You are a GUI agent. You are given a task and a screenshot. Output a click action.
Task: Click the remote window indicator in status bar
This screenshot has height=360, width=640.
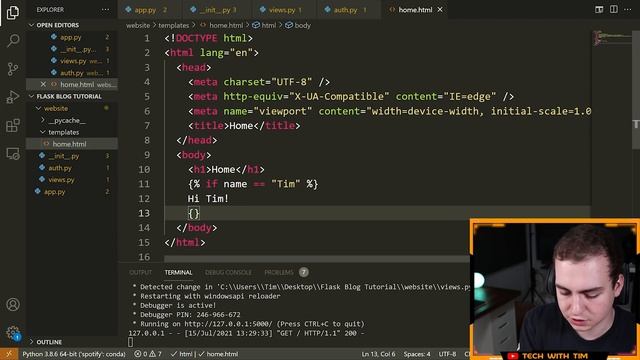[x=9, y=354]
